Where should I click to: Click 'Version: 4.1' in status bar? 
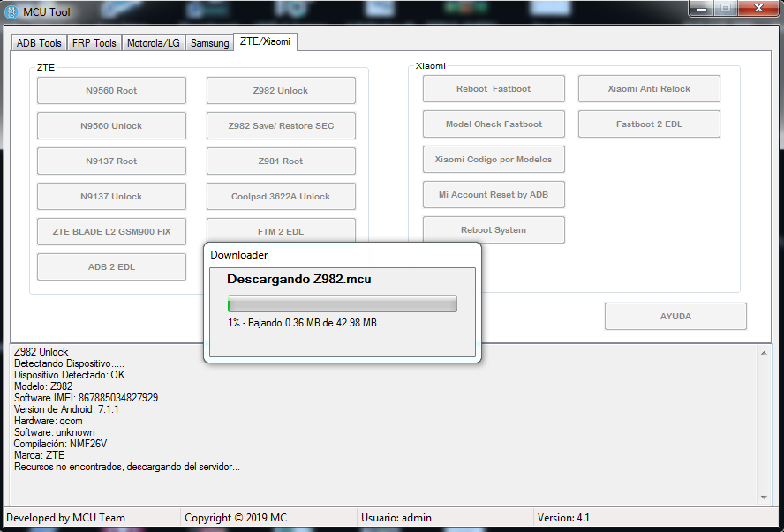pos(563,518)
